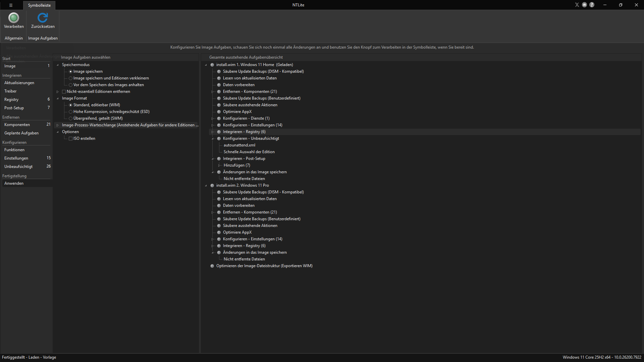
Task: Enable the ISO erstellen checkbox
Action: [x=70, y=138]
